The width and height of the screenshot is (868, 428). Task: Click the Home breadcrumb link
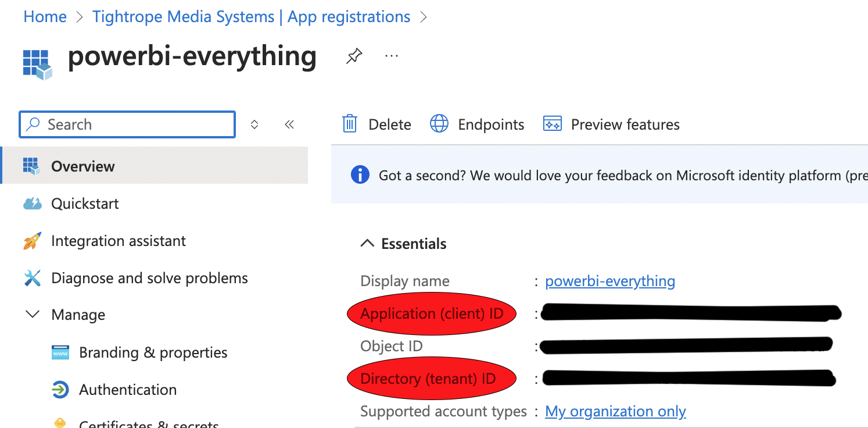[45, 17]
